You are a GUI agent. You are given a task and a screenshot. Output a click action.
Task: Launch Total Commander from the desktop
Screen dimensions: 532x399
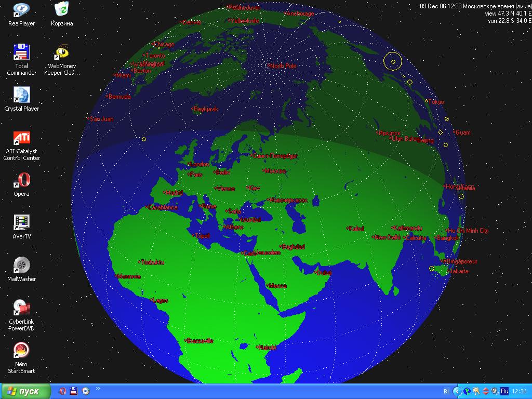pyautogui.click(x=21, y=53)
